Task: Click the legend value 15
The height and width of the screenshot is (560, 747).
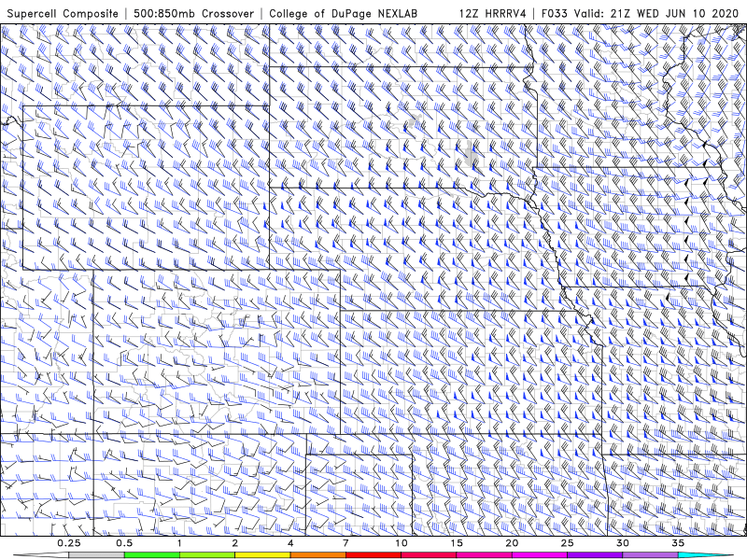Action: pyautogui.click(x=457, y=543)
